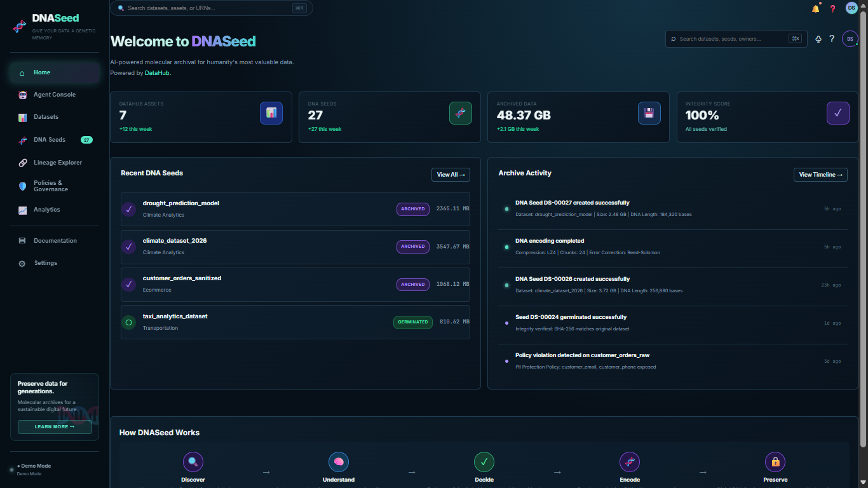868x488 pixels.
Task: Go to the Analytics page
Action: tap(55, 210)
